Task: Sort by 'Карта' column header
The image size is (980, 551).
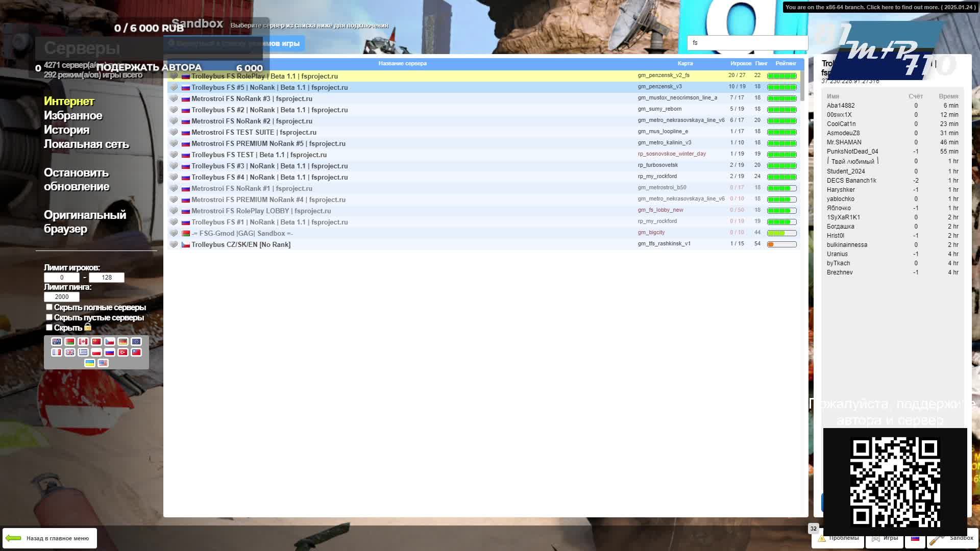Action: (685, 64)
